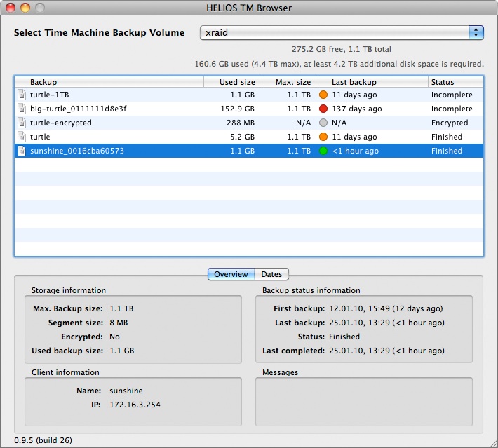Viewport: 498px width, 448px height.
Task: Click the blue arrows on xraid selector
Action: point(476,32)
